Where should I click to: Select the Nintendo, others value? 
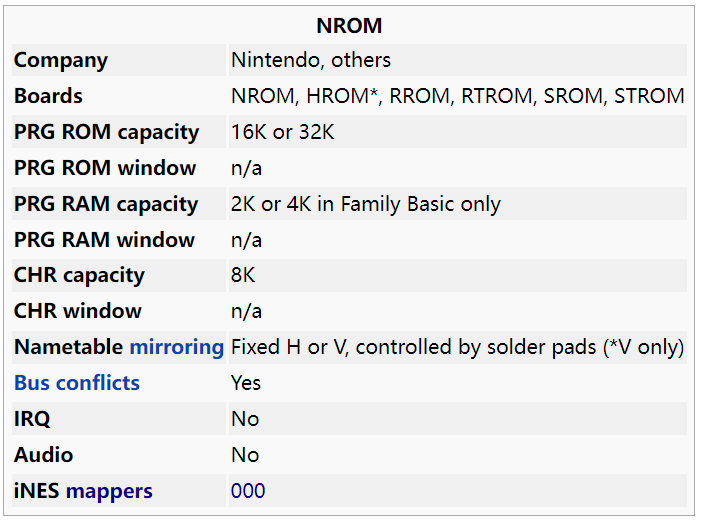311,60
